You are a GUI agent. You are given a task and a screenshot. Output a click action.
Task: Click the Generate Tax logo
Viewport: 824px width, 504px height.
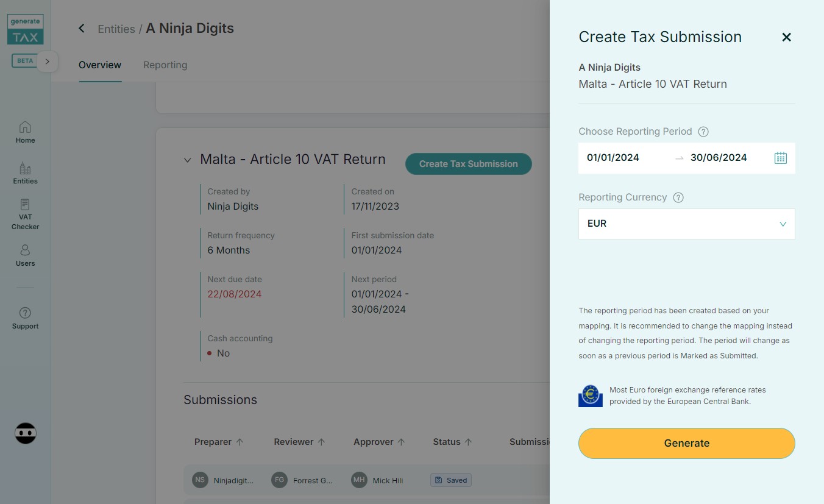[26, 30]
